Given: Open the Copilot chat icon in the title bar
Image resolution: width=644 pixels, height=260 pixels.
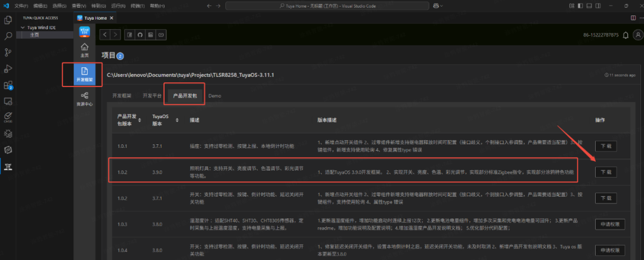Looking at the screenshot, I should click(x=436, y=6).
